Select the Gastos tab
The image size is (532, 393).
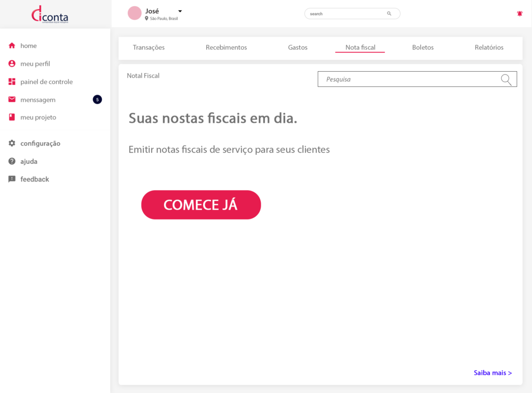pos(298,47)
